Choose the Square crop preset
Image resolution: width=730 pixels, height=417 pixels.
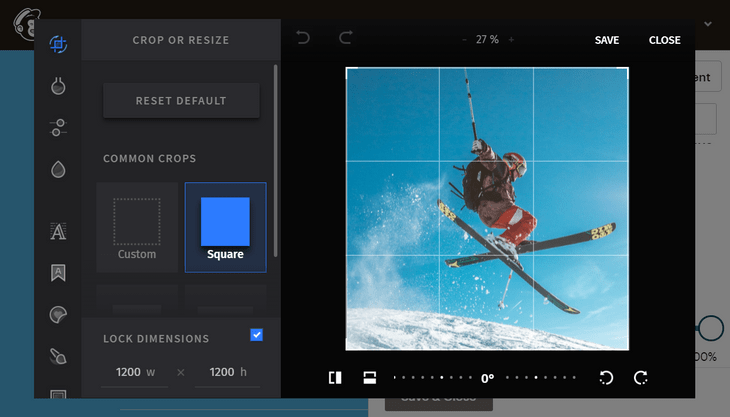[225, 227]
